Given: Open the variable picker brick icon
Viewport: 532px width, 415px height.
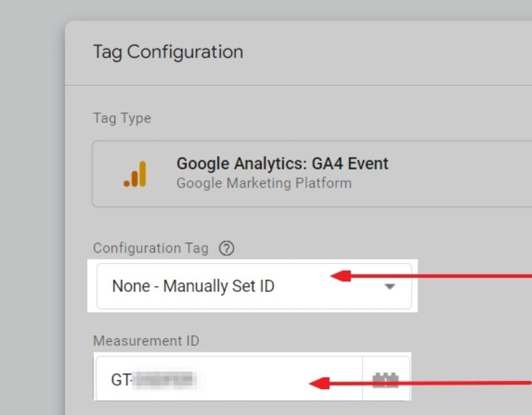Looking at the screenshot, I should point(385,380).
